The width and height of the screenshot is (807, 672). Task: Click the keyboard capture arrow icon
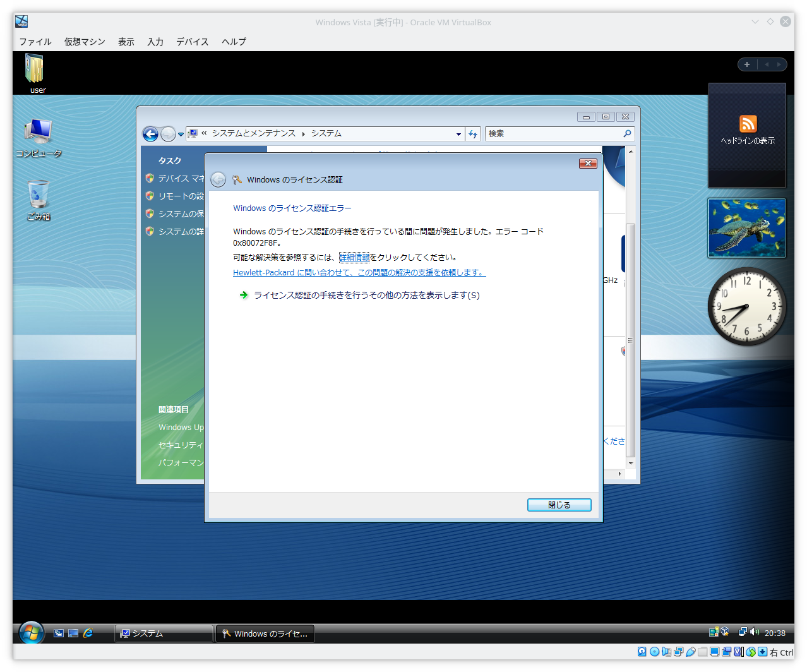point(762,652)
